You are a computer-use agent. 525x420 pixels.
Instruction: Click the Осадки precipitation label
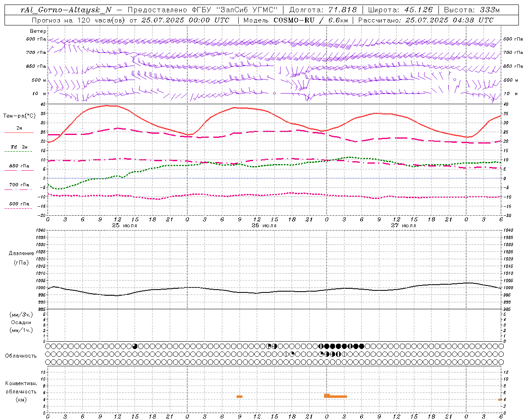[x=21, y=322]
